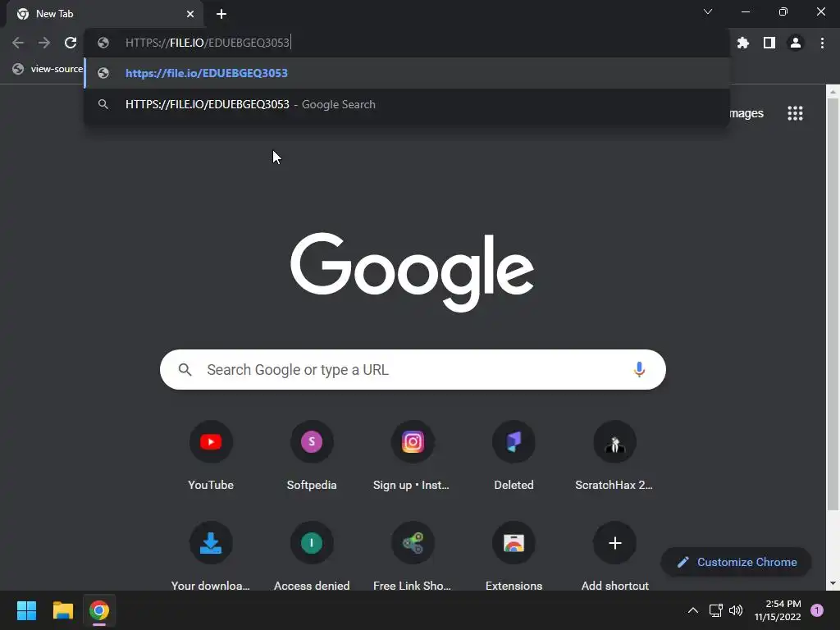Start voice search with the microphone
Screen dimensions: 840x630
coord(639,370)
